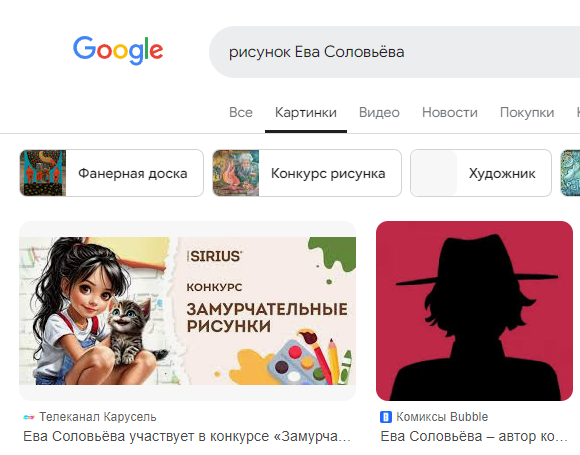Click the blank Художник chip thumbnail
The height and width of the screenshot is (455, 580).
434,173
